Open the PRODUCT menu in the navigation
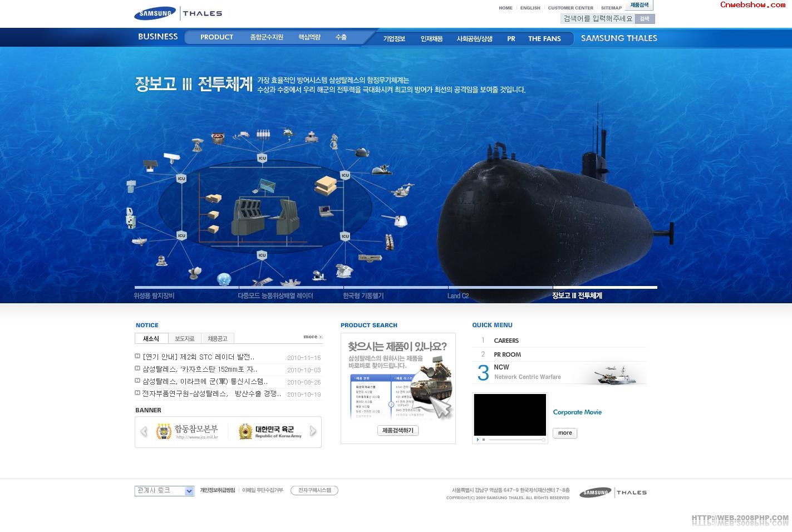Viewport: 792px width, 532px height. pos(216,37)
